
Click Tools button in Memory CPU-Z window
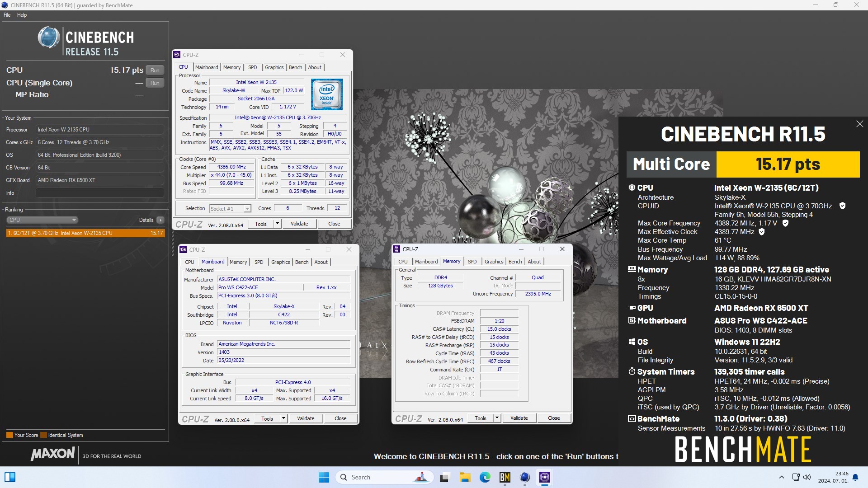(x=481, y=418)
